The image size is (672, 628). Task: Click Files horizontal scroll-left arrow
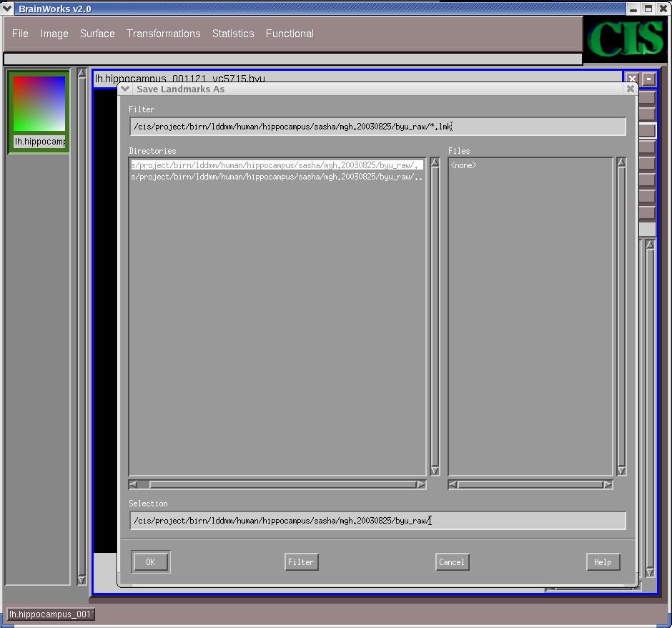[x=453, y=484]
